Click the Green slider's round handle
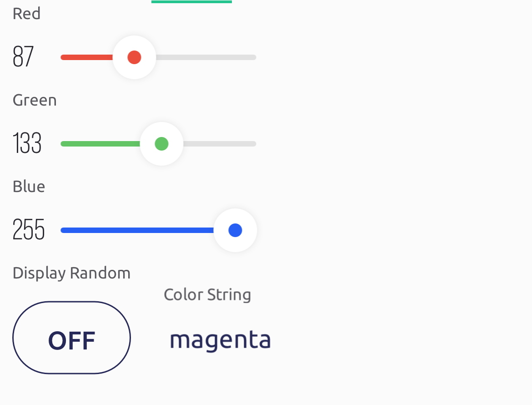 click(x=161, y=144)
